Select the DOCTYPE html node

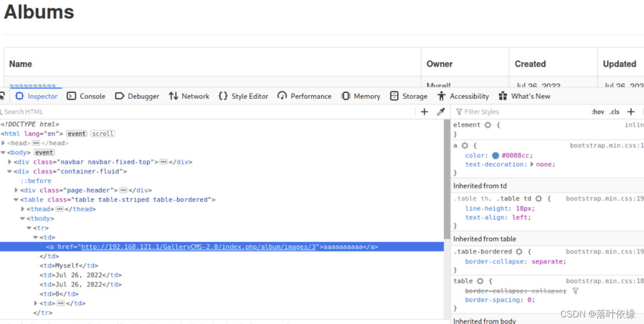click(30, 124)
